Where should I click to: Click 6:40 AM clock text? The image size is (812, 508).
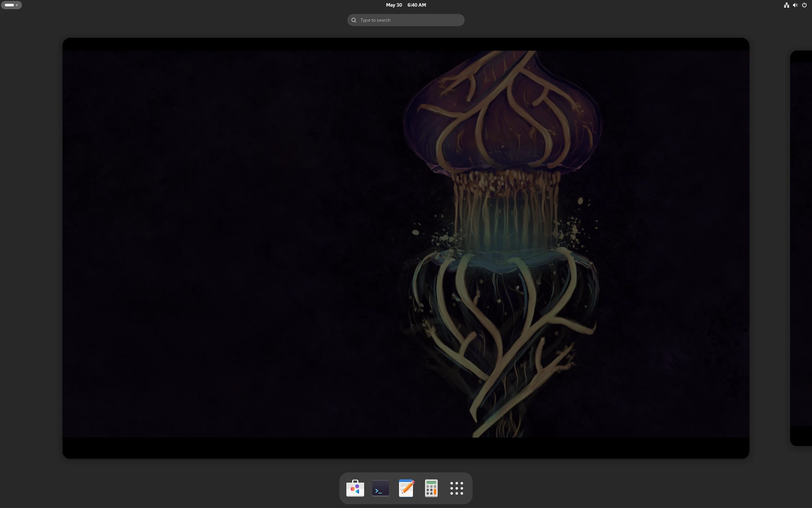point(416,5)
